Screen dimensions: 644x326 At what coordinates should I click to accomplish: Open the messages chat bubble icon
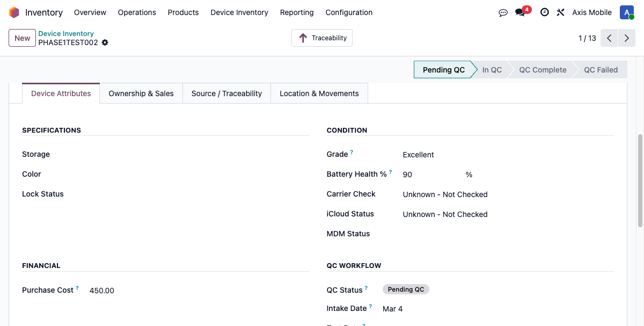(x=503, y=12)
